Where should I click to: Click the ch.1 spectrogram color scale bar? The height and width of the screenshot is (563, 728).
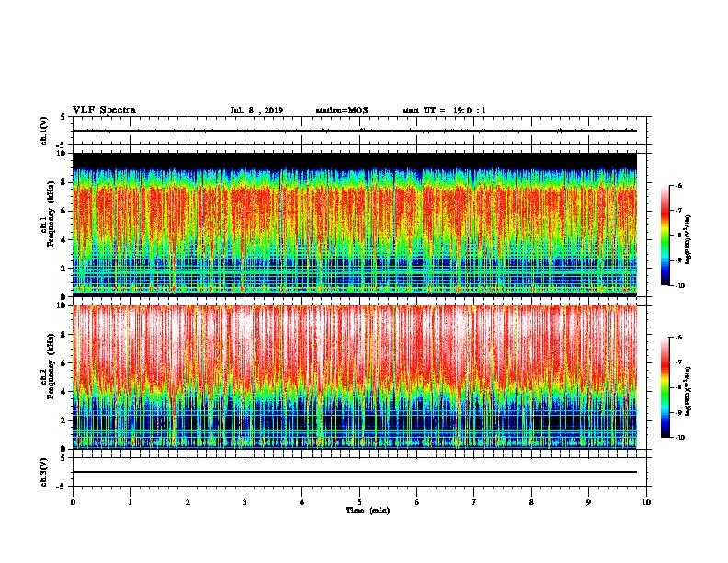pos(665,236)
